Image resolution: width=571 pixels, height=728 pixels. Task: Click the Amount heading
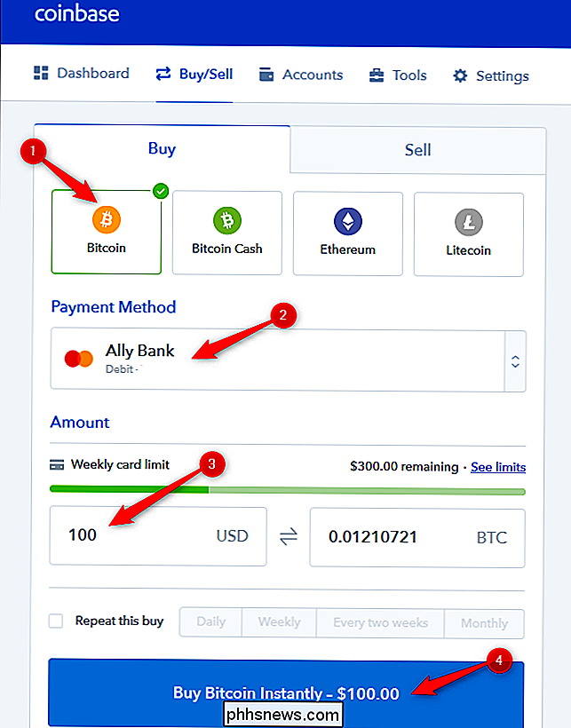coord(80,422)
